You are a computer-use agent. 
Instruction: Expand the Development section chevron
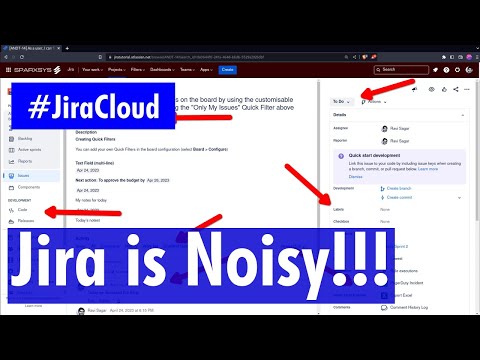pyautogui.click(x=459, y=198)
